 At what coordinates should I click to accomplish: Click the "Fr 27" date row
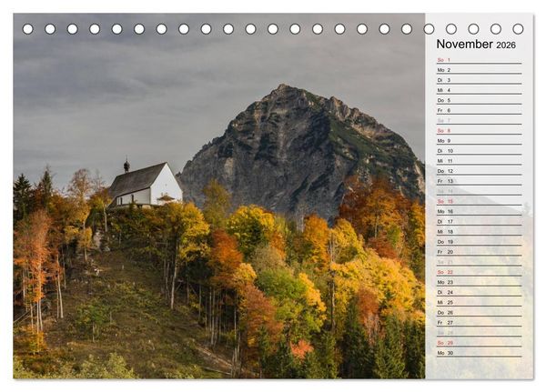[x=480, y=322]
